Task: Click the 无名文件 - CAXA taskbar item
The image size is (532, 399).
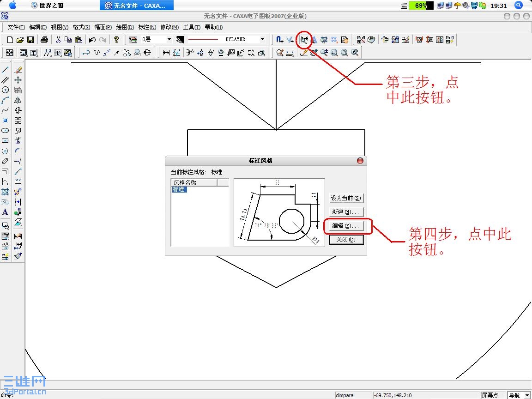Action: click(137, 6)
